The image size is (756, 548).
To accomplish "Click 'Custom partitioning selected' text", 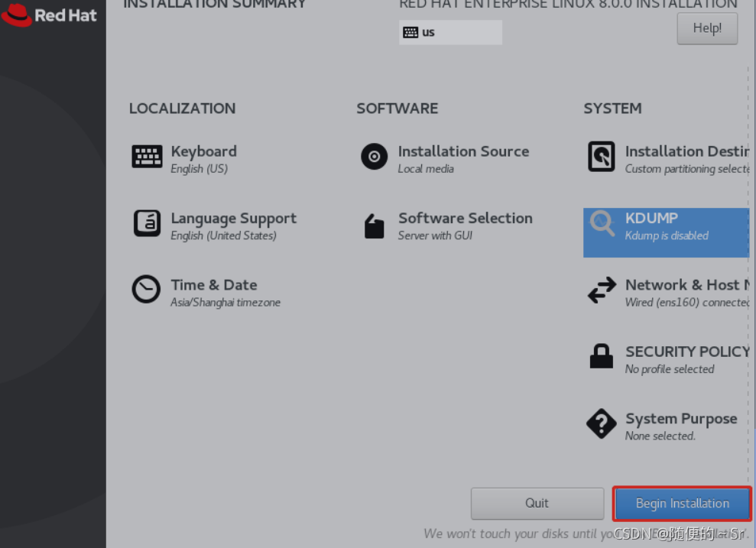I will click(687, 169).
